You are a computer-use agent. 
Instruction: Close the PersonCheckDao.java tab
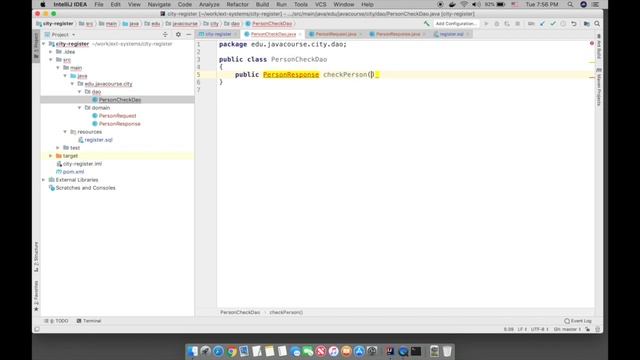tap(300, 34)
